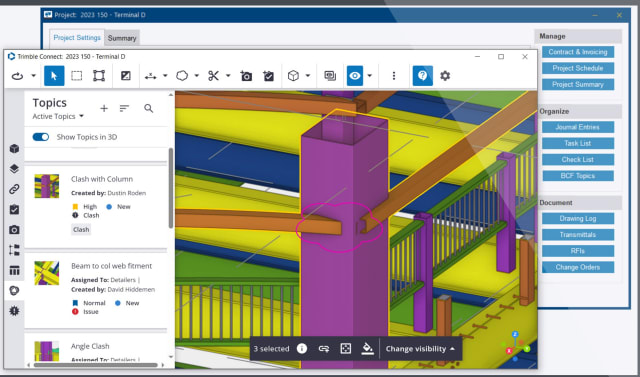Toggle the ghost/transparency mode icon
Viewport: 640px width, 377px height.
126,76
